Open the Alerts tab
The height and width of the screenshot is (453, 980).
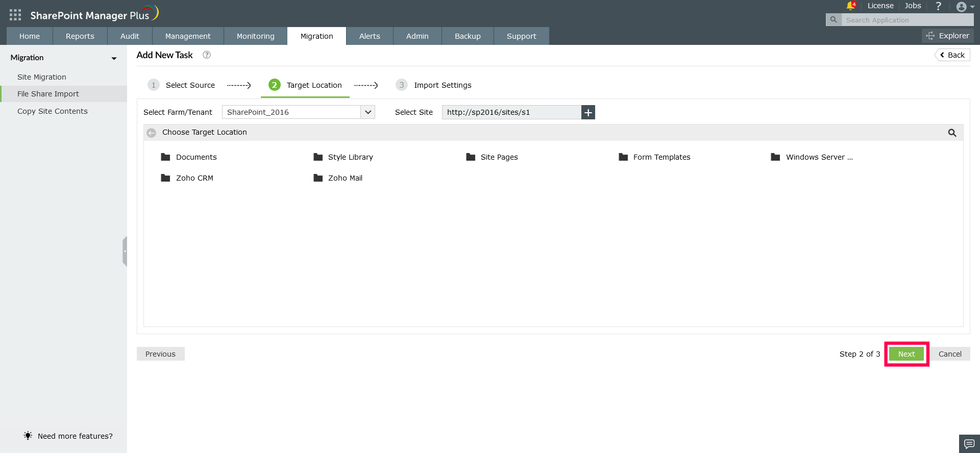pos(370,36)
